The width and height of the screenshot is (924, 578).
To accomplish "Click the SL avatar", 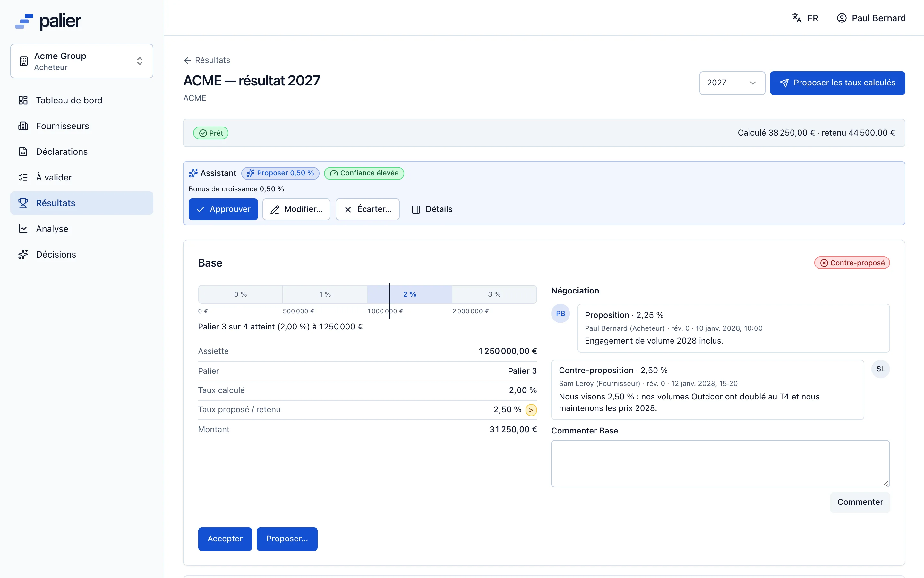I will (x=880, y=369).
